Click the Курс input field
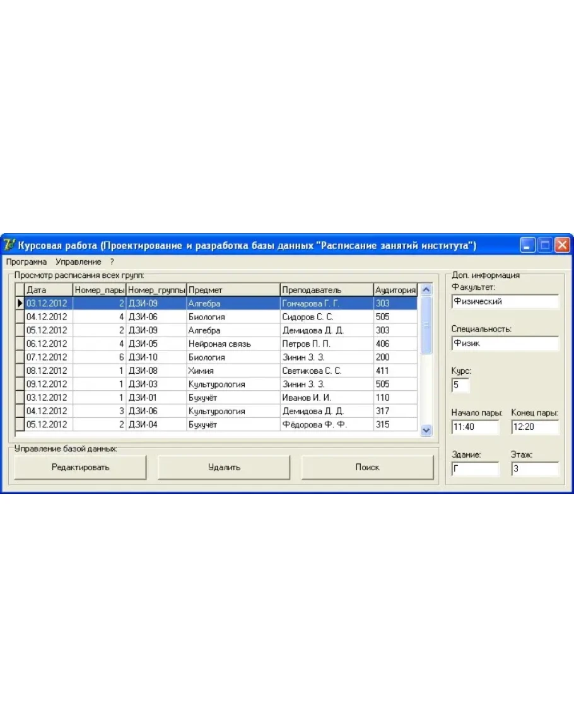574x728 pixels. pyautogui.click(x=460, y=384)
